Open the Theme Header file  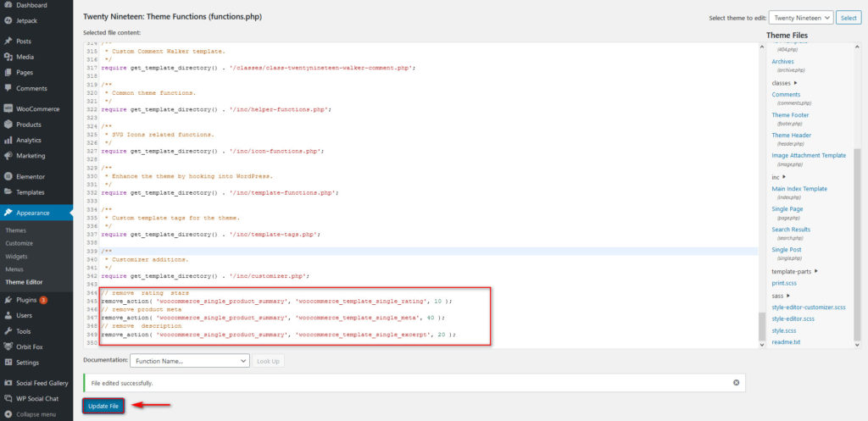click(x=792, y=136)
